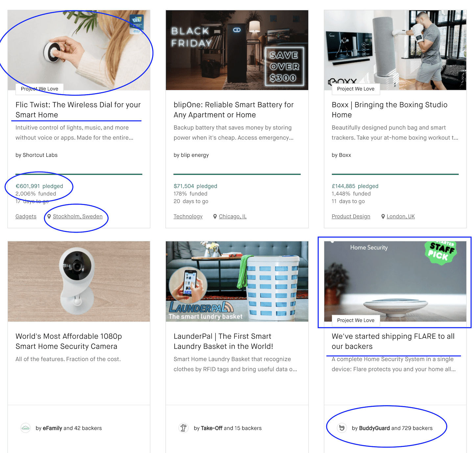
Task: Click the location pin icon beside London, UK
Action: 383,216
